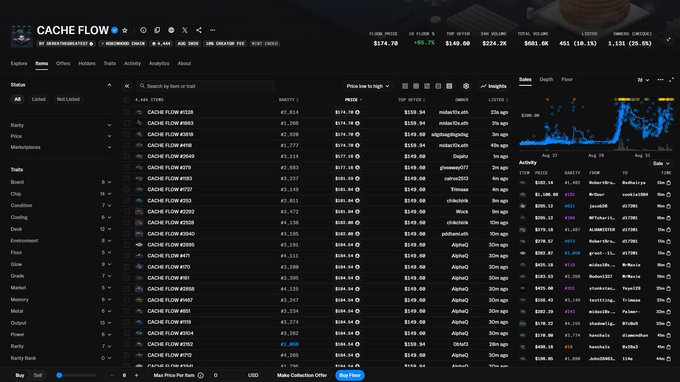Viewport: 680px width, 382px height.
Task: Switch to the Offers tab
Action: [x=63, y=64]
